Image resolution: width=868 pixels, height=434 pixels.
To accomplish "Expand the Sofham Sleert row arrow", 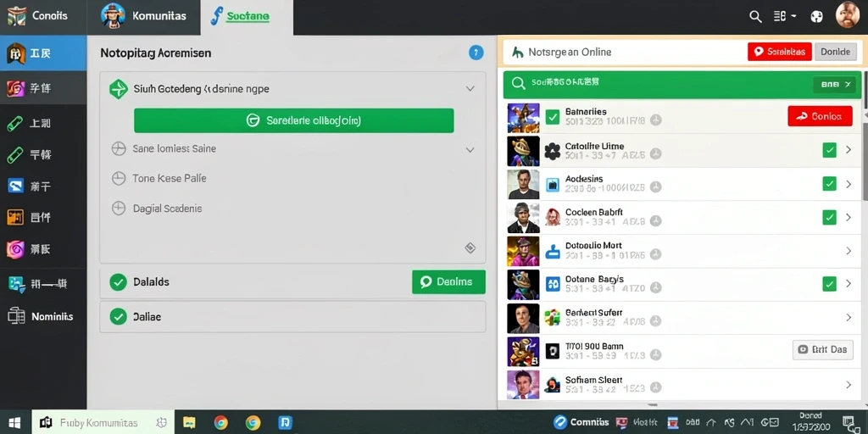I will [849, 385].
